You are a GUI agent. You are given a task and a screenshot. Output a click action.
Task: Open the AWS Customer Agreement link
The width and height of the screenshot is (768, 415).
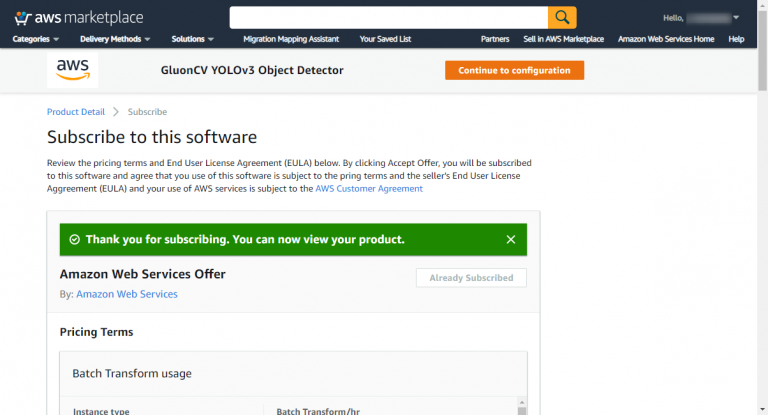coord(369,189)
